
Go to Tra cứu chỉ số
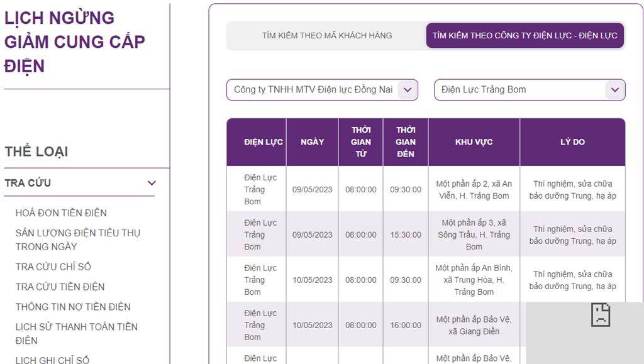(x=53, y=267)
